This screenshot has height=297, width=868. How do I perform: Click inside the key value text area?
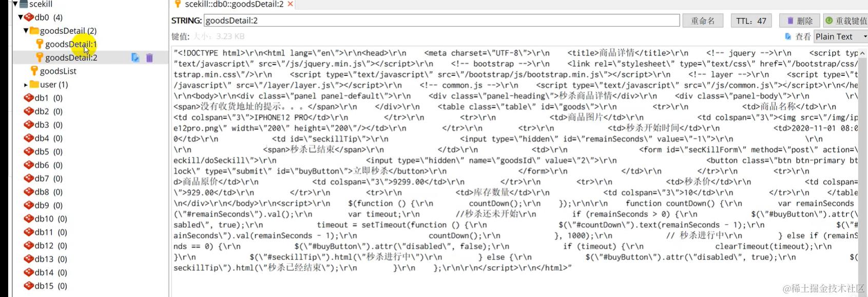tap(515, 172)
